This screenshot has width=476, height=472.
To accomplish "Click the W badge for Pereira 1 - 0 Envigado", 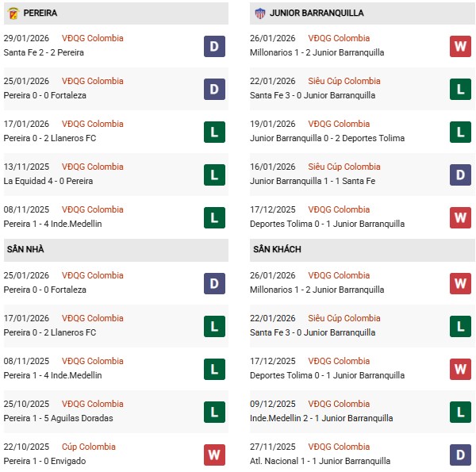I will point(214,455).
